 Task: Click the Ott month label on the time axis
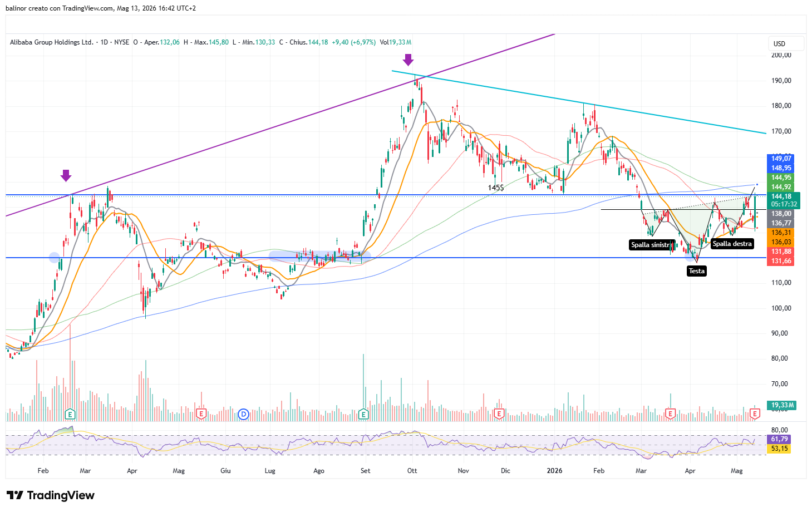point(412,471)
